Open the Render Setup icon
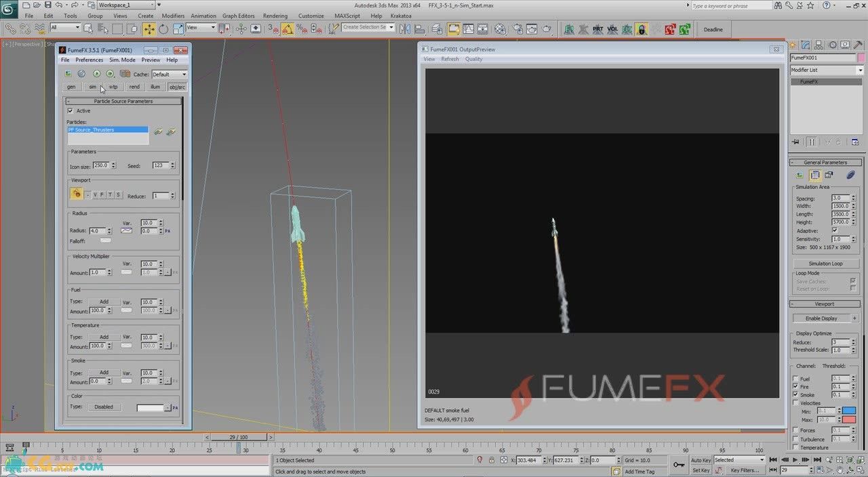Viewport: 868px width, 477px height. point(518,29)
